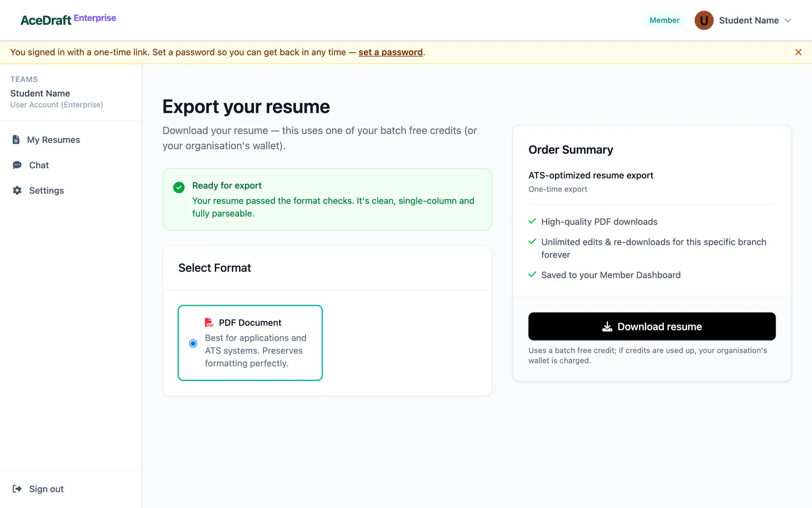Click the Member badge
Viewport: 812px width, 508px height.
point(664,20)
